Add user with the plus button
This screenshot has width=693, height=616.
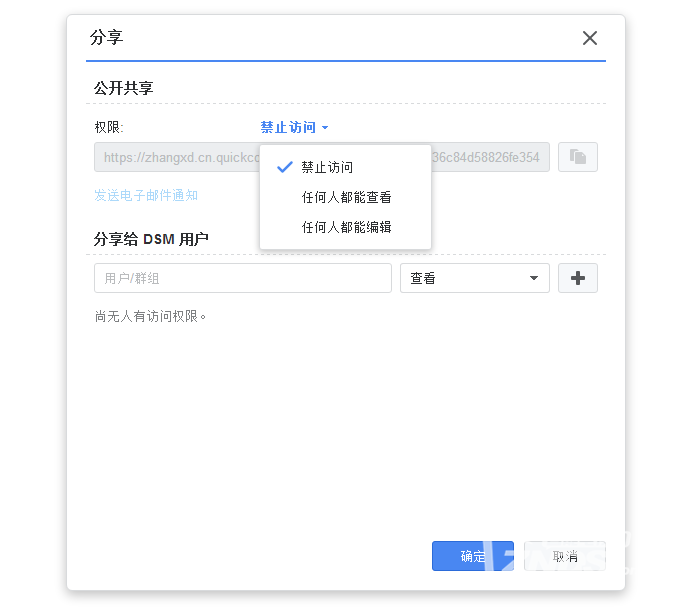pos(578,278)
